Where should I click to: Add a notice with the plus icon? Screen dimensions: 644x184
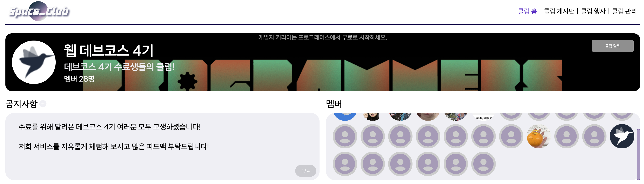click(43, 104)
